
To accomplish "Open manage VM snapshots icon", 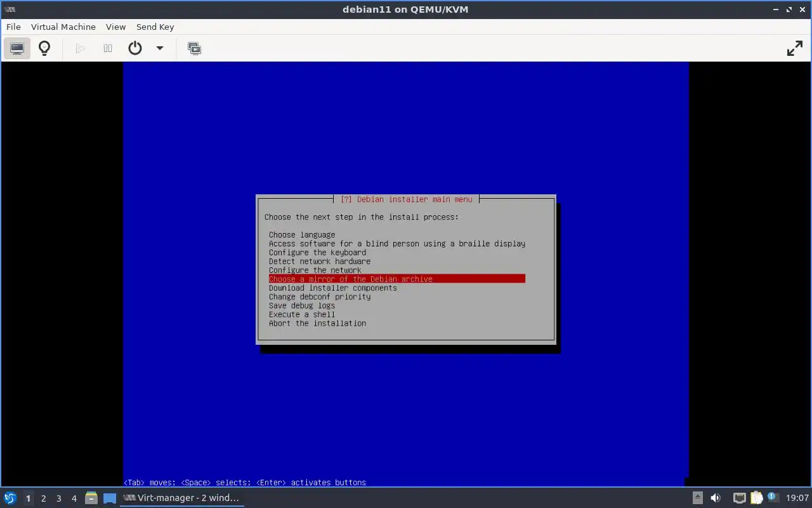I will coord(195,48).
